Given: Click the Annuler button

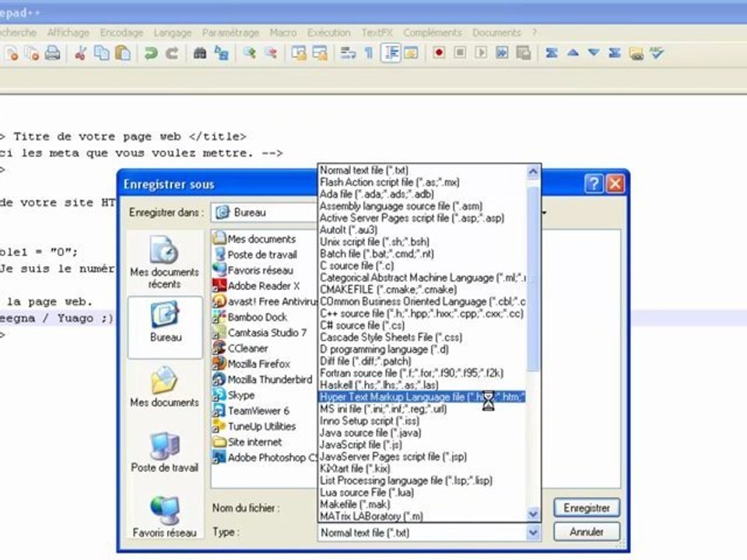Looking at the screenshot, I should coord(587,531).
